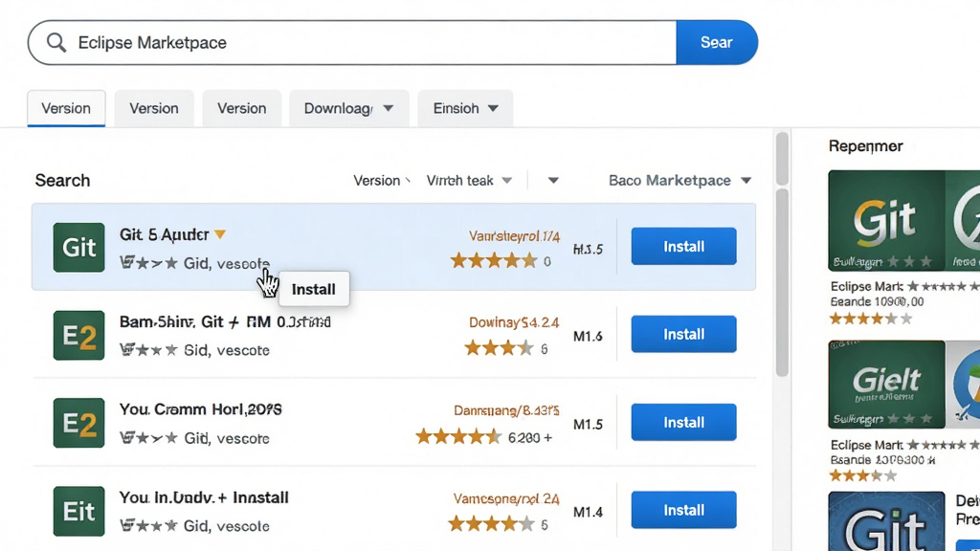Click E2 icon of Bam.Shinv. Git entry
The height and width of the screenshot is (551, 980).
point(78,336)
